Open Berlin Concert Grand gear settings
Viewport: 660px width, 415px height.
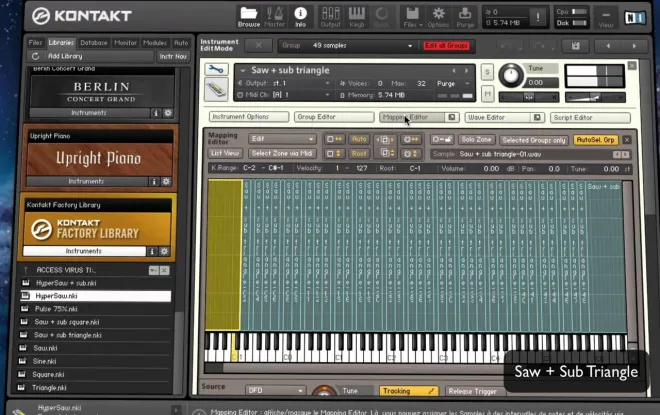point(168,113)
